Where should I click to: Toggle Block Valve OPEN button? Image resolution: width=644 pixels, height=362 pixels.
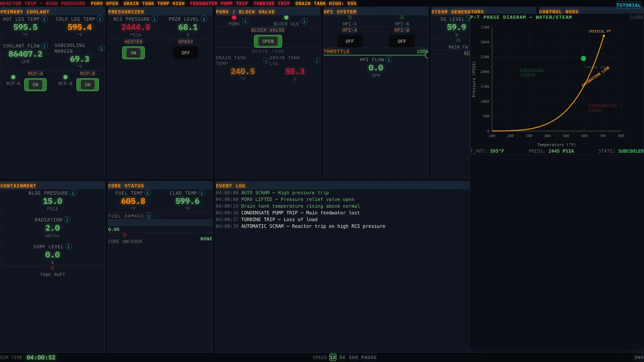pos(268,41)
